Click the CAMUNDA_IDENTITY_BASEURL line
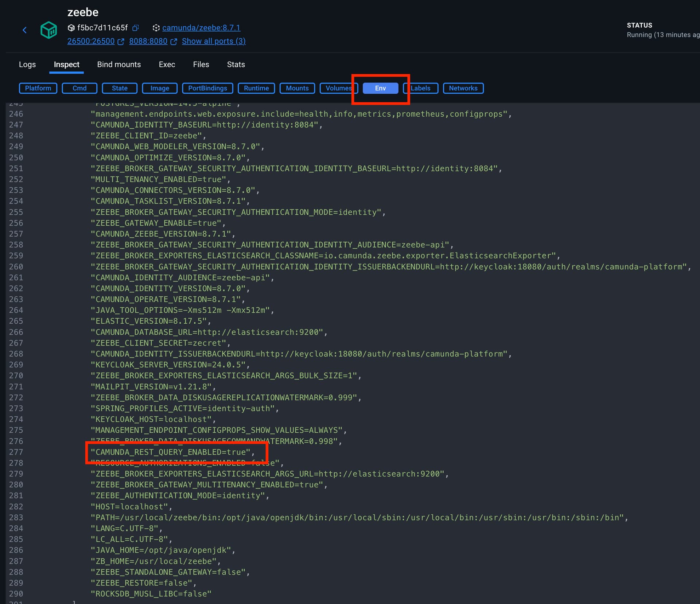This screenshot has height=604, width=700. point(207,125)
